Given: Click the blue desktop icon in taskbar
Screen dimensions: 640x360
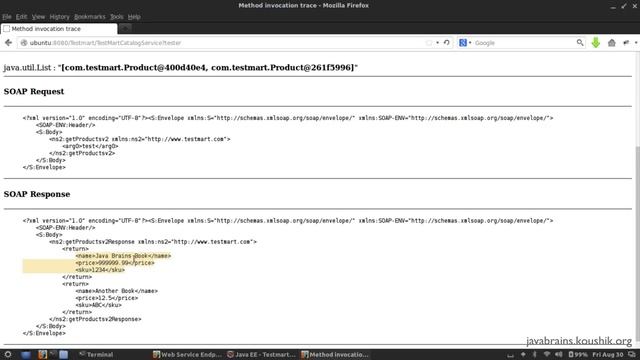Looking at the screenshot, I should coord(25,354).
